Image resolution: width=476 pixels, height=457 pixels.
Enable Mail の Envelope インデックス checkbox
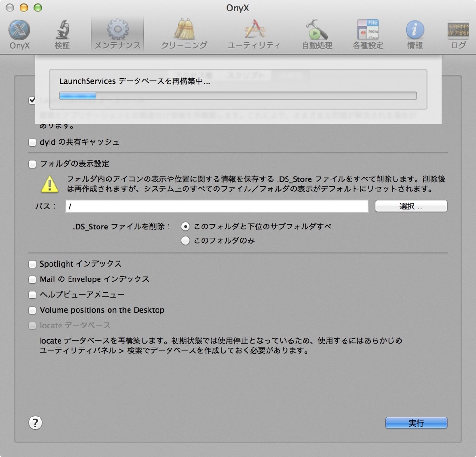[x=32, y=279]
